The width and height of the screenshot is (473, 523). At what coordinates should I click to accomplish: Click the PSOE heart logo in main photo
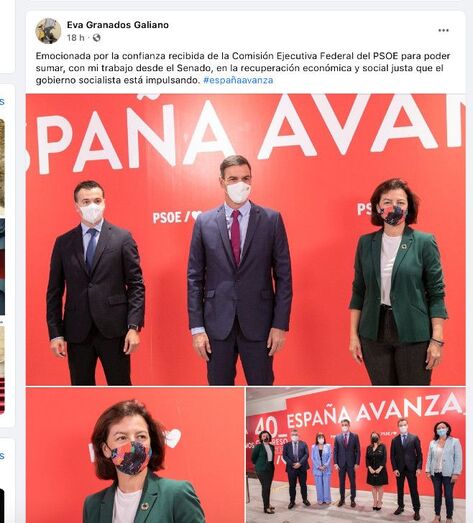(177, 217)
